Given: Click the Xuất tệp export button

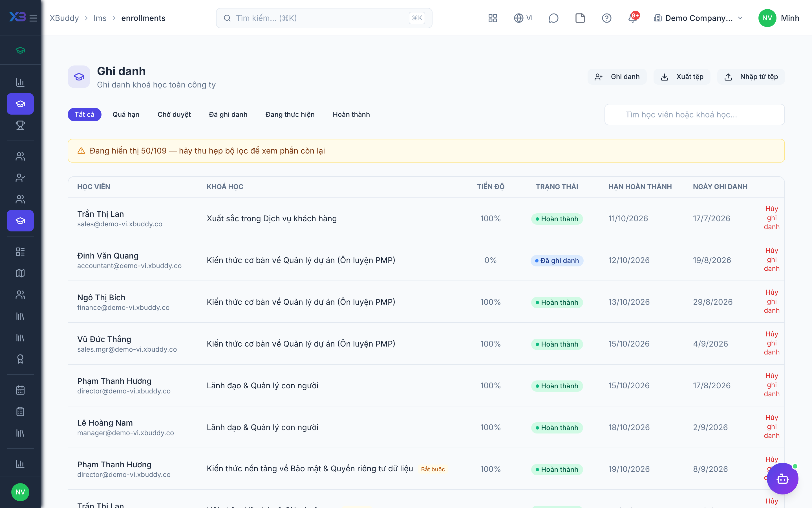Looking at the screenshot, I should click(x=682, y=77).
